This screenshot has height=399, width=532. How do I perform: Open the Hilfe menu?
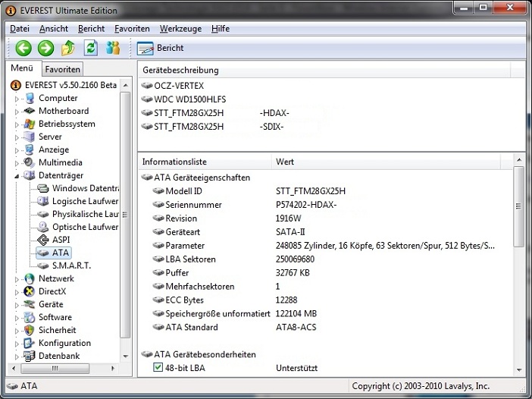[221, 29]
